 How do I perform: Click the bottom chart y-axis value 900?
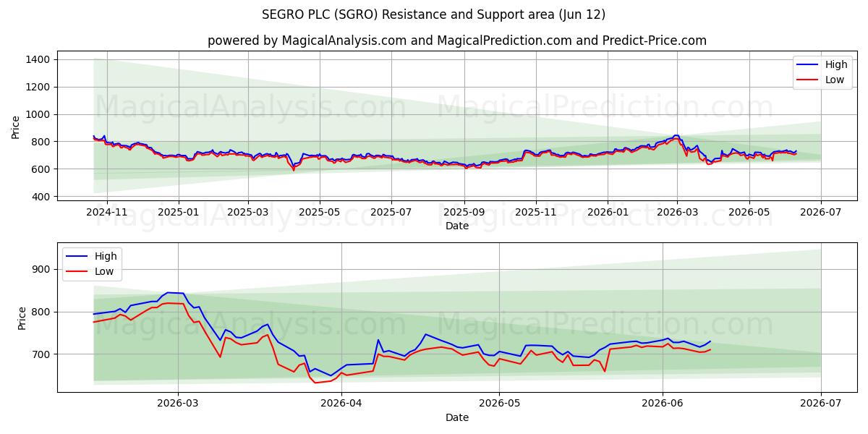[41, 269]
